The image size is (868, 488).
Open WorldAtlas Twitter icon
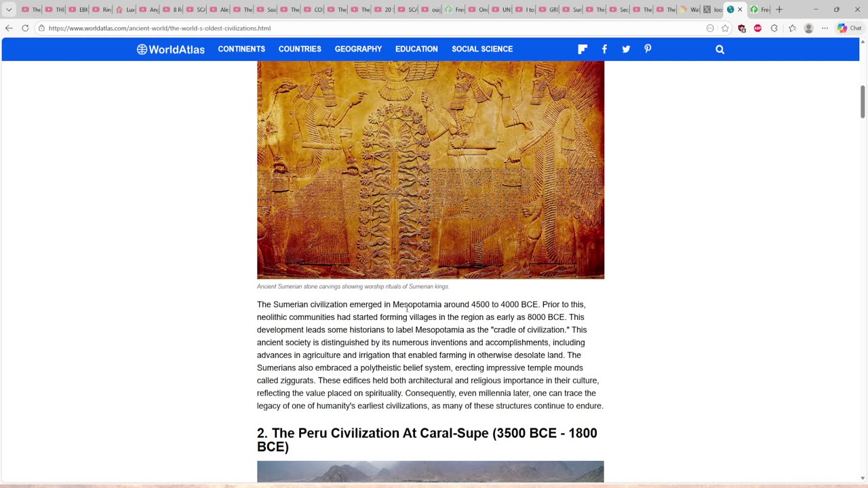[626, 49]
